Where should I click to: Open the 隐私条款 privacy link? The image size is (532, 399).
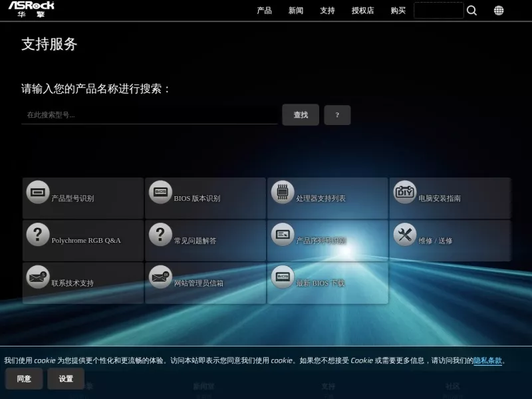[x=487, y=360]
